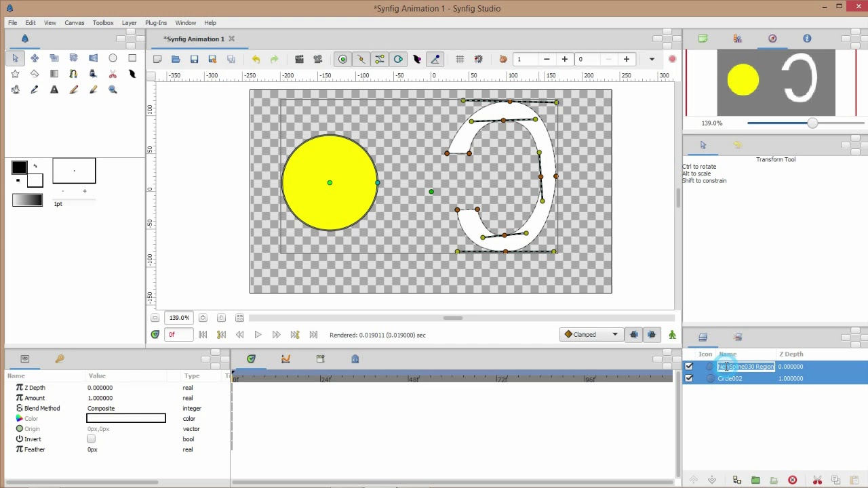Create new group layer folder icon
The height and width of the screenshot is (488, 868).
755,481
